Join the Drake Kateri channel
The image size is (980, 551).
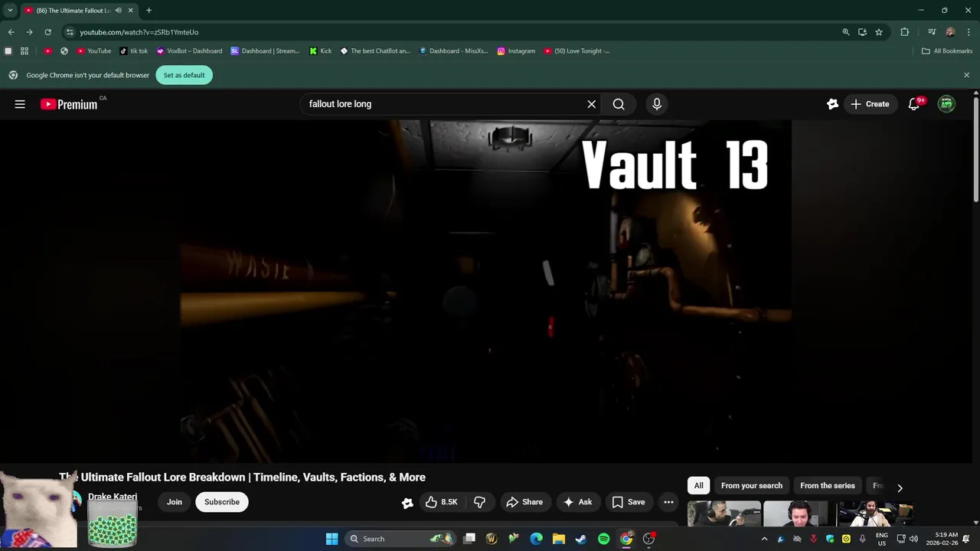coord(175,502)
